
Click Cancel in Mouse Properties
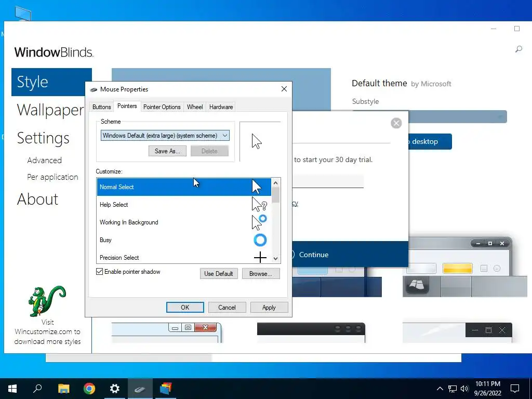227,308
